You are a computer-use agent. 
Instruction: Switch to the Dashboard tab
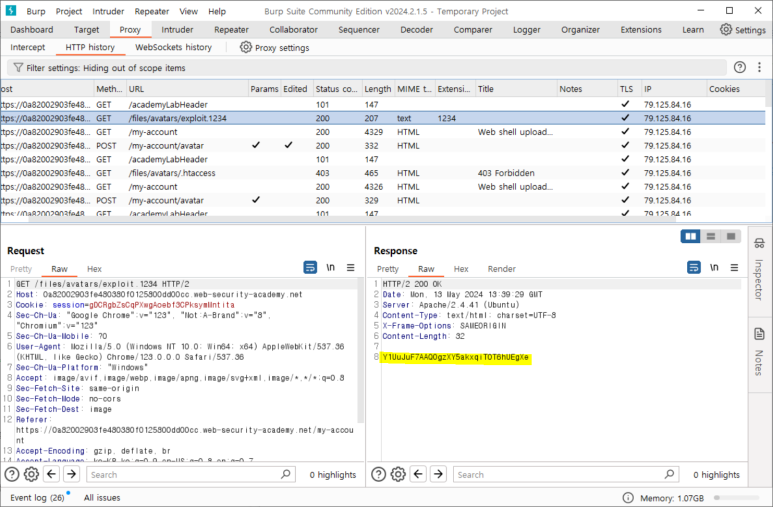(x=32, y=30)
